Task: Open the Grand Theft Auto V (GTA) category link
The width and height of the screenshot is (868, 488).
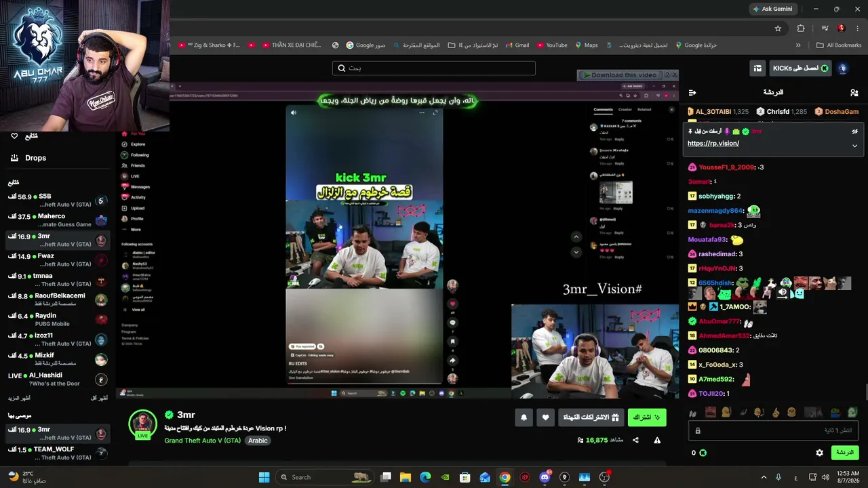Action: tap(202, 441)
